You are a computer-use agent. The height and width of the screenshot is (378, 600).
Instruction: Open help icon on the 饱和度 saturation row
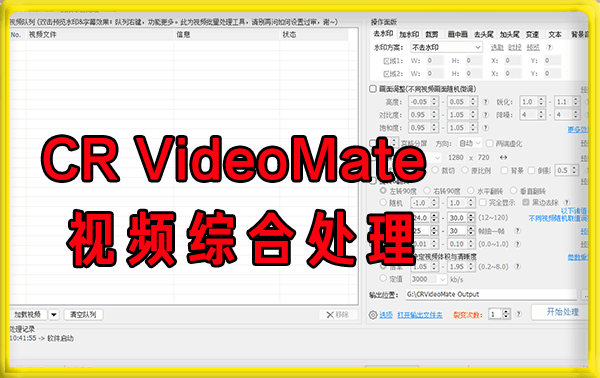tap(486, 128)
